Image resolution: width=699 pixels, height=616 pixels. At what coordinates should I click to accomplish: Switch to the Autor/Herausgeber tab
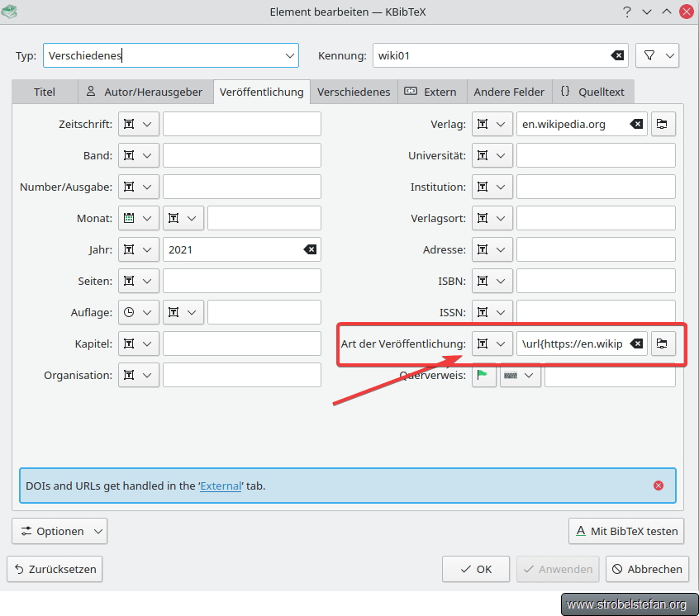tap(145, 92)
